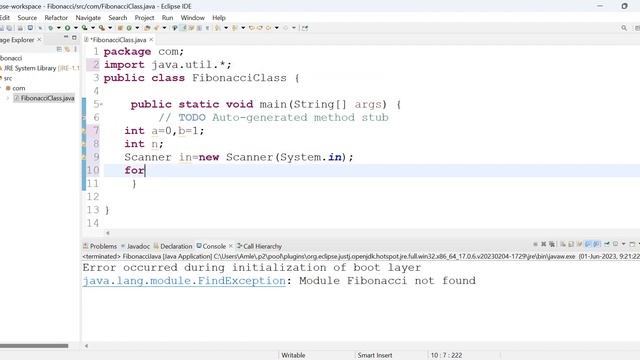Click the Clear Console icon
Screen dimensions: 640x360
click(x=563, y=244)
